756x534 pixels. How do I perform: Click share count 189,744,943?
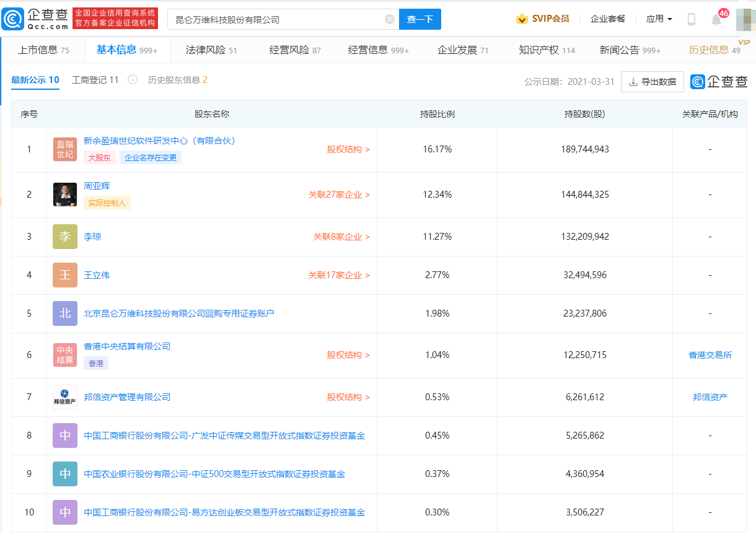pos(585,149)
